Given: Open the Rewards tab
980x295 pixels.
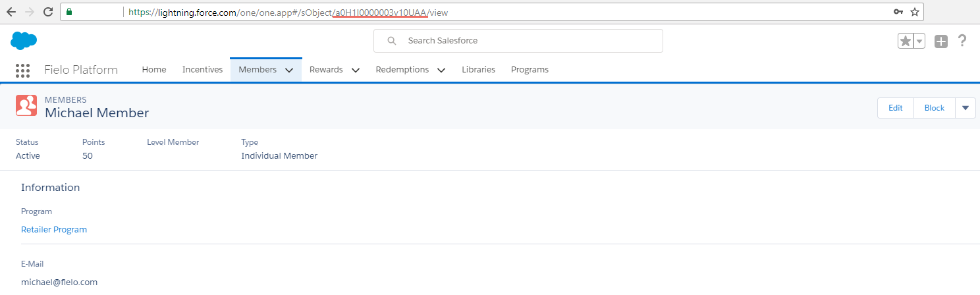Looking at the screenshot, I should click(x=327, y=70).
